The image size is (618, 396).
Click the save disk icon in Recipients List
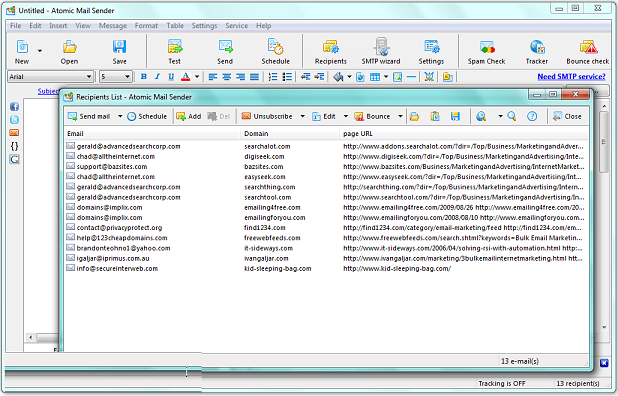(x=455, y=116)
